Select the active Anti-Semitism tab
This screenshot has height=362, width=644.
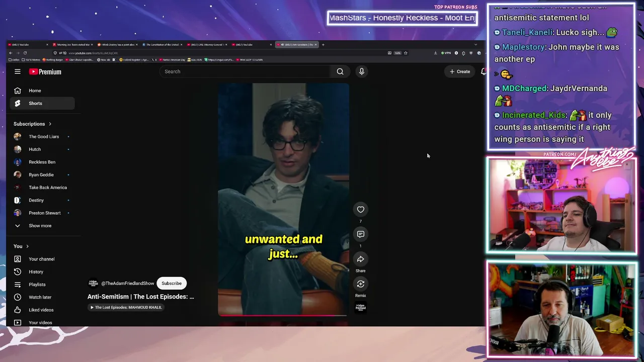297,45
